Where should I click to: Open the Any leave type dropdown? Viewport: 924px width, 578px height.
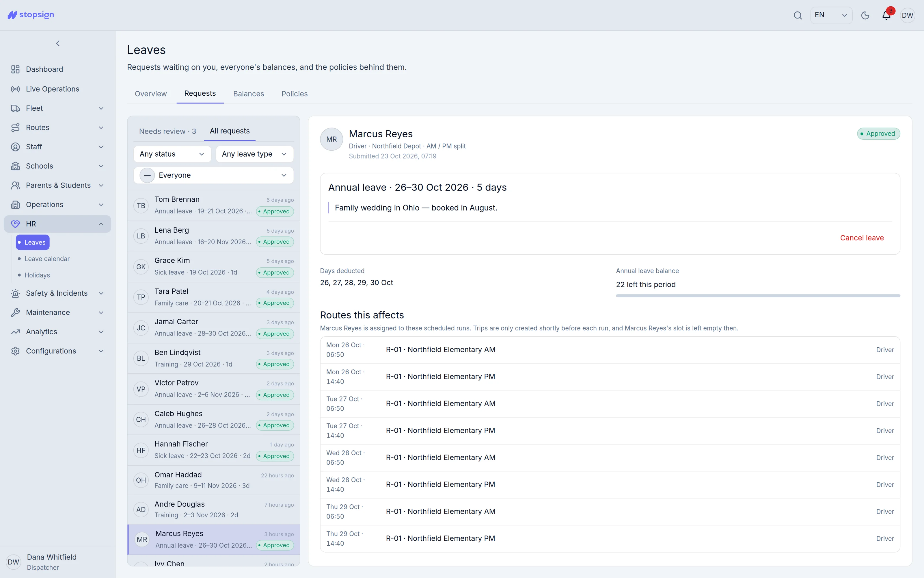point(255,154)
